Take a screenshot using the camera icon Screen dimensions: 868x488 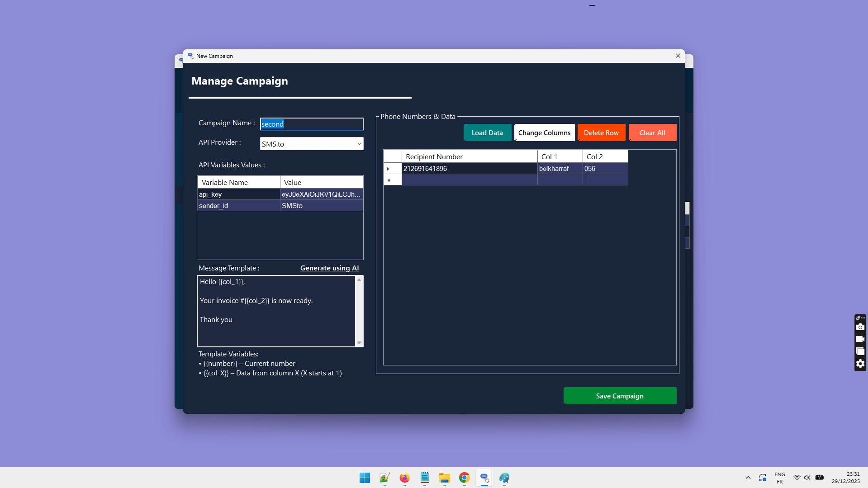[859, 327]
